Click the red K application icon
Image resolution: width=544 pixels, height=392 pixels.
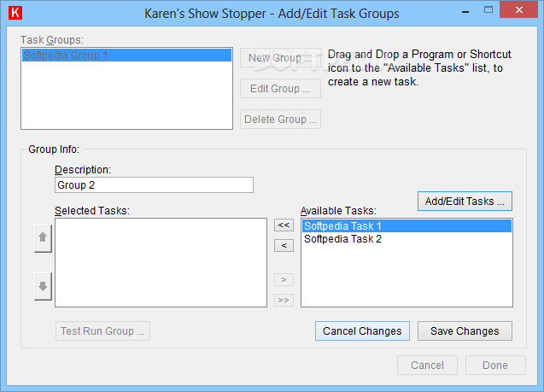[x=15, y=13]
